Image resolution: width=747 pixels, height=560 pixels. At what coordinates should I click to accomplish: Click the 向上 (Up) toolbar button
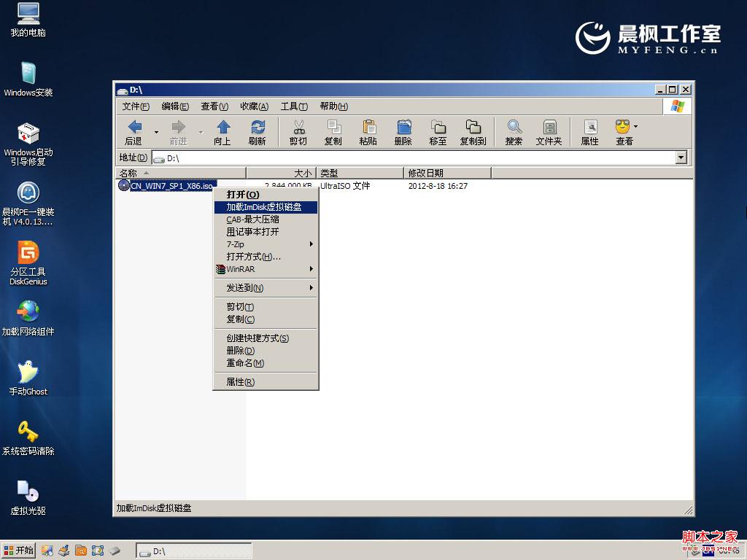(x=223, y=131)
